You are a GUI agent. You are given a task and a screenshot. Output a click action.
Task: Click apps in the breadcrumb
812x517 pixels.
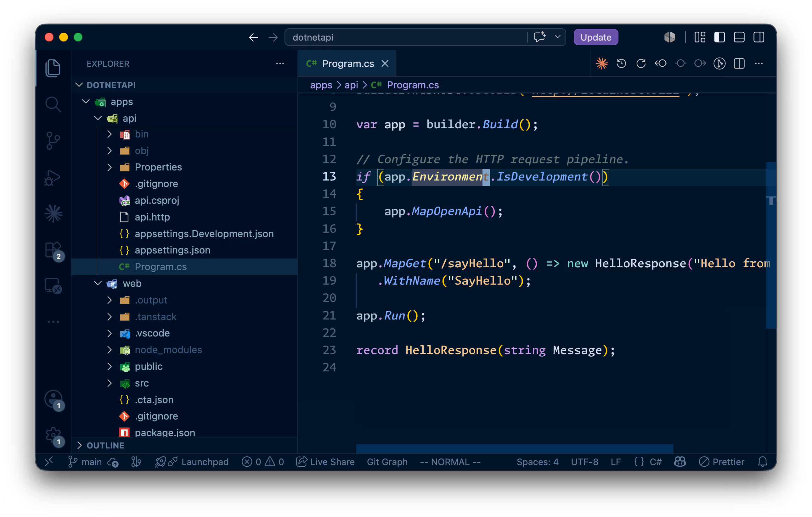pyautogui.click(x=321, y=85)
